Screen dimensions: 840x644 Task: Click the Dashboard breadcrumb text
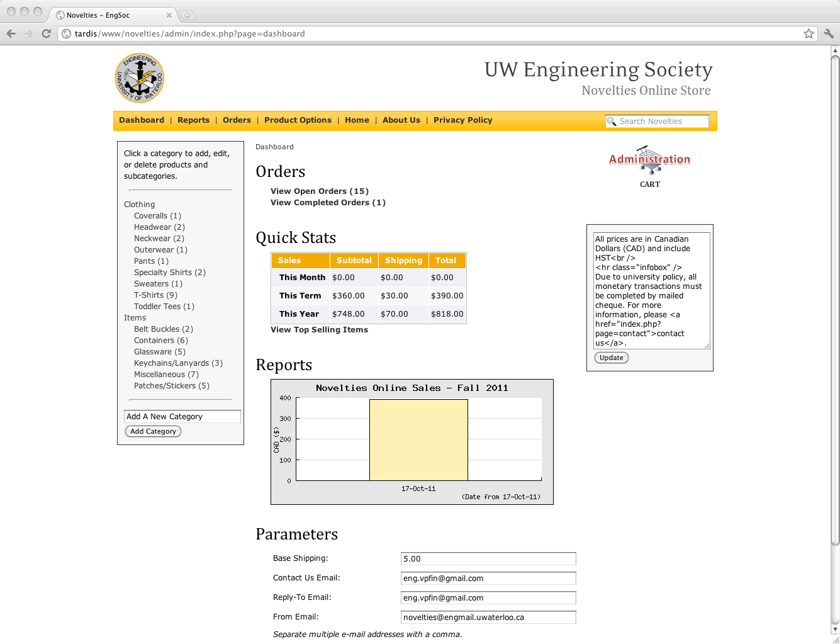click(x=274, y=147)
